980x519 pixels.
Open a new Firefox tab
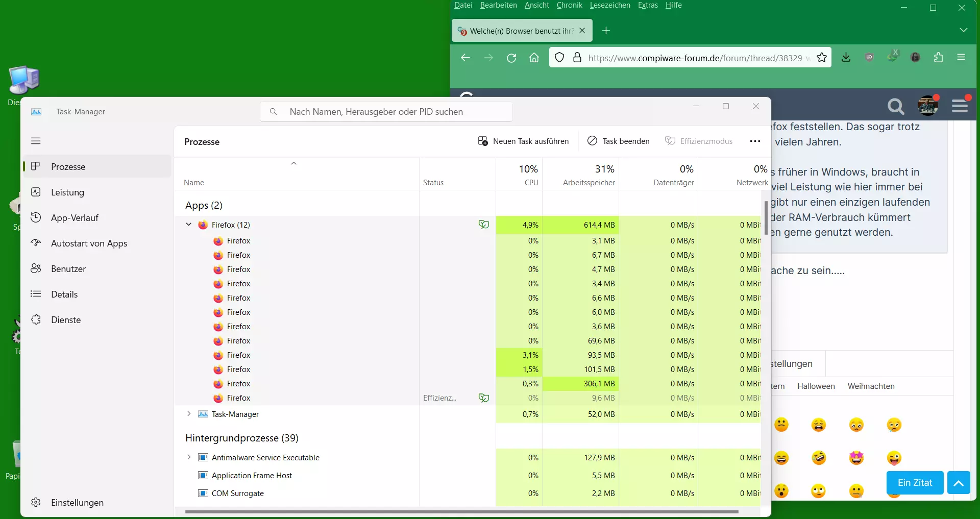pos(606,31)
